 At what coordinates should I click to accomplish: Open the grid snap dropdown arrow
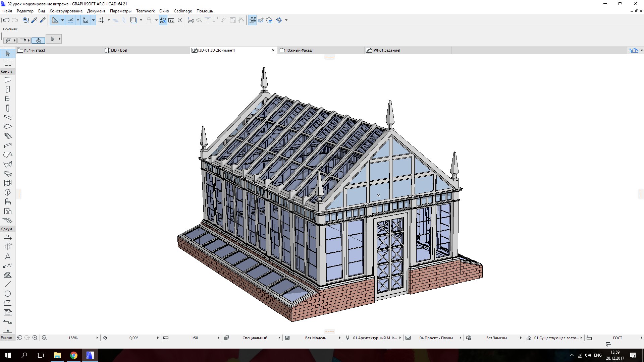point(109,20)
